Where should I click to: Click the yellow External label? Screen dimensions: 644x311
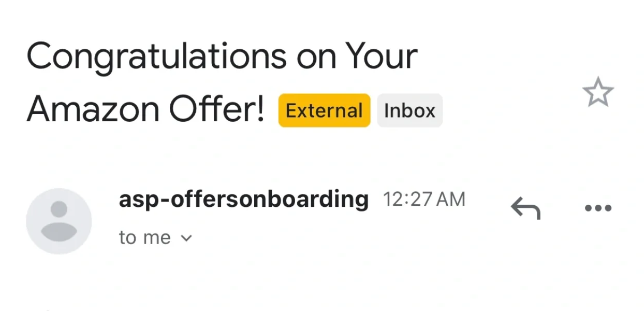coord(324,110)
